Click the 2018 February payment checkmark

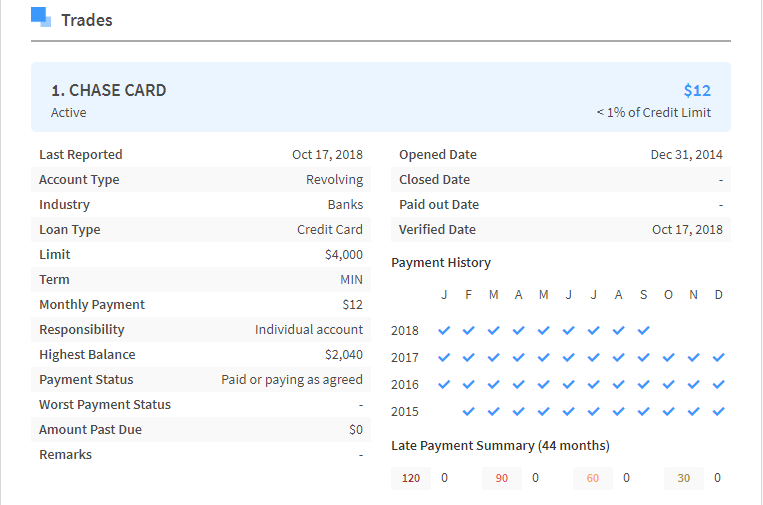click(x=469, y=331)
